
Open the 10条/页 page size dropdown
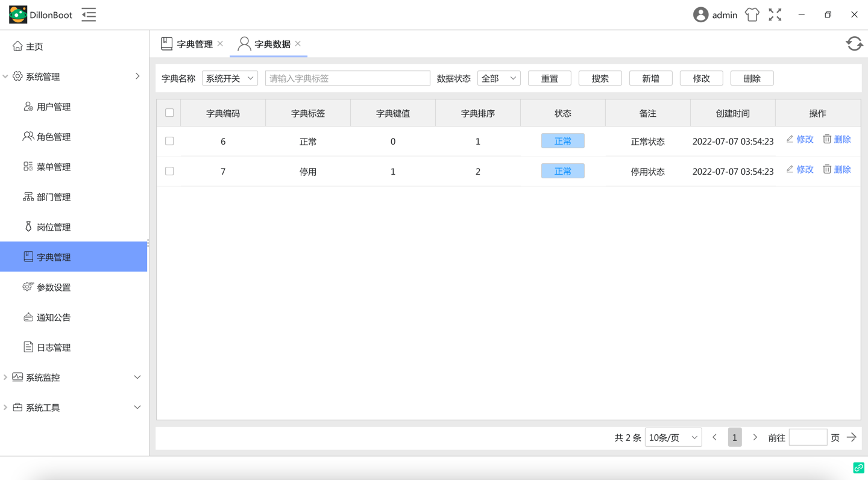pyautogui.click(x=673, y=438)
